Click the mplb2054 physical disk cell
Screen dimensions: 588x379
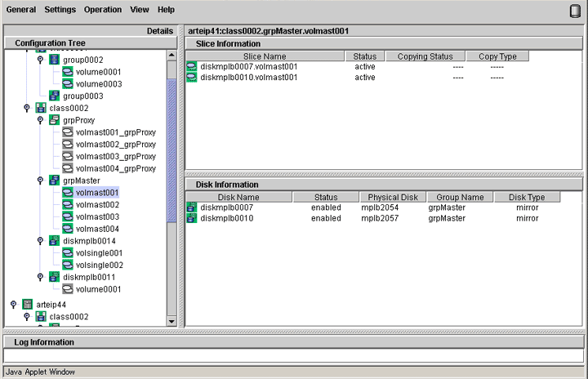pos(380,207)
